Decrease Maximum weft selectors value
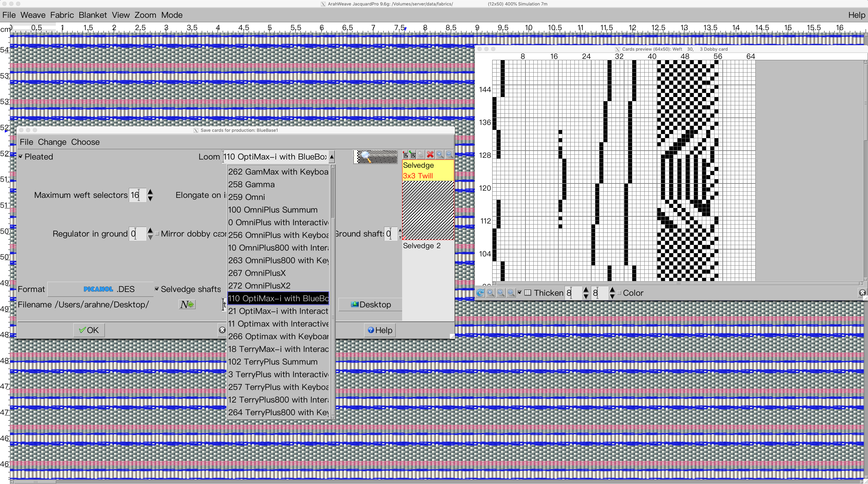868x484 pixels. [x=150, y=199]
